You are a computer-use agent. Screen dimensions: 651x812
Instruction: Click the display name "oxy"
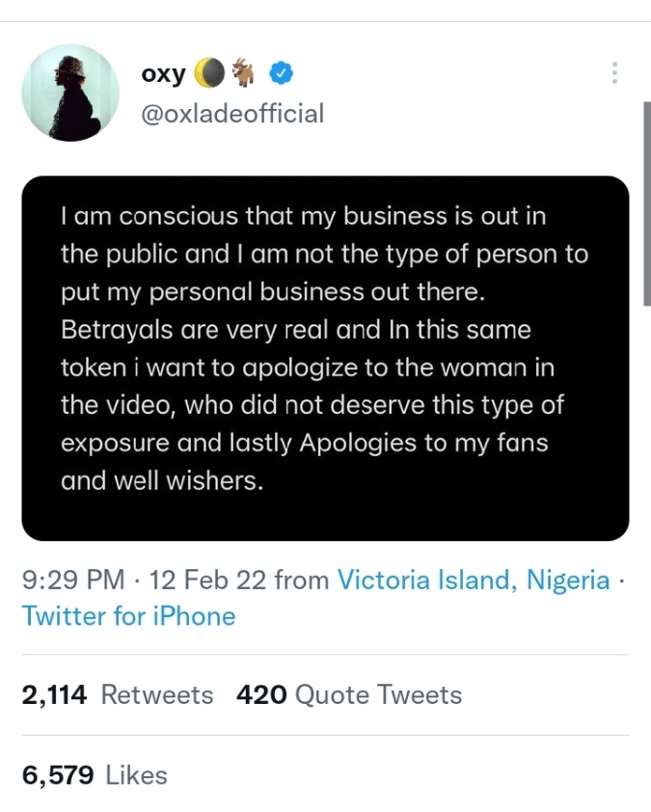coord(164,73)
